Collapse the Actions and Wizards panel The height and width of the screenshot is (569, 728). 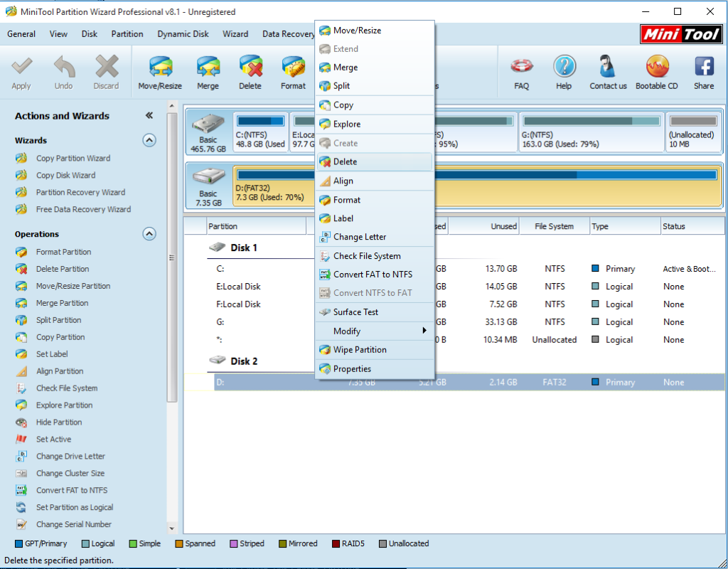[149, 116]
